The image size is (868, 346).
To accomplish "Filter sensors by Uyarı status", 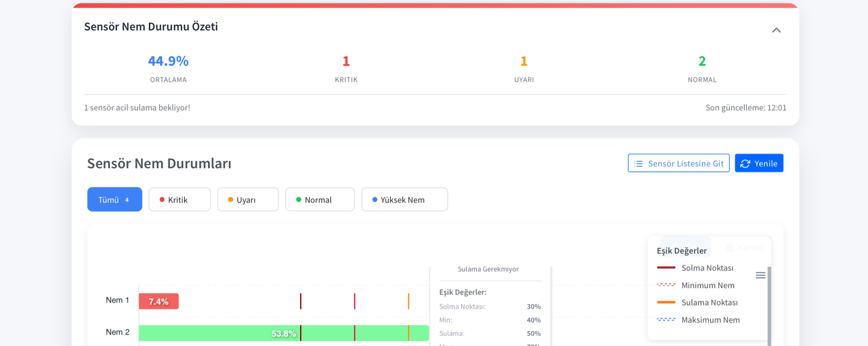I will click(248, 200).
